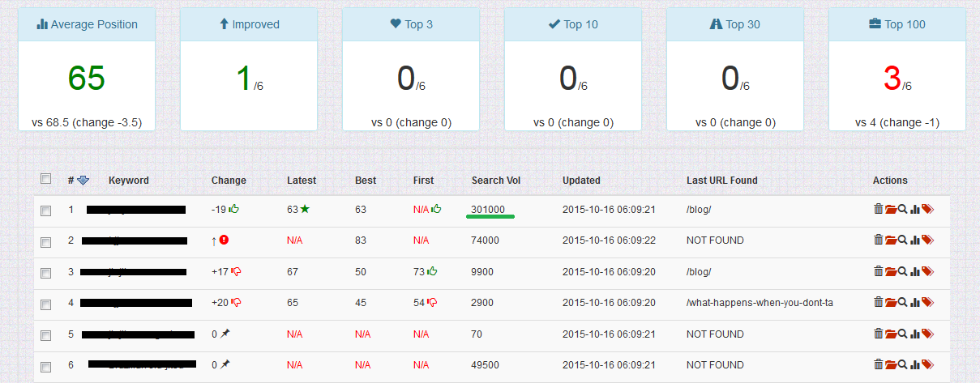Open bar chart icon in row 1
The width and height of the screenshot is (980, 383).
click(x=914, y=210)
